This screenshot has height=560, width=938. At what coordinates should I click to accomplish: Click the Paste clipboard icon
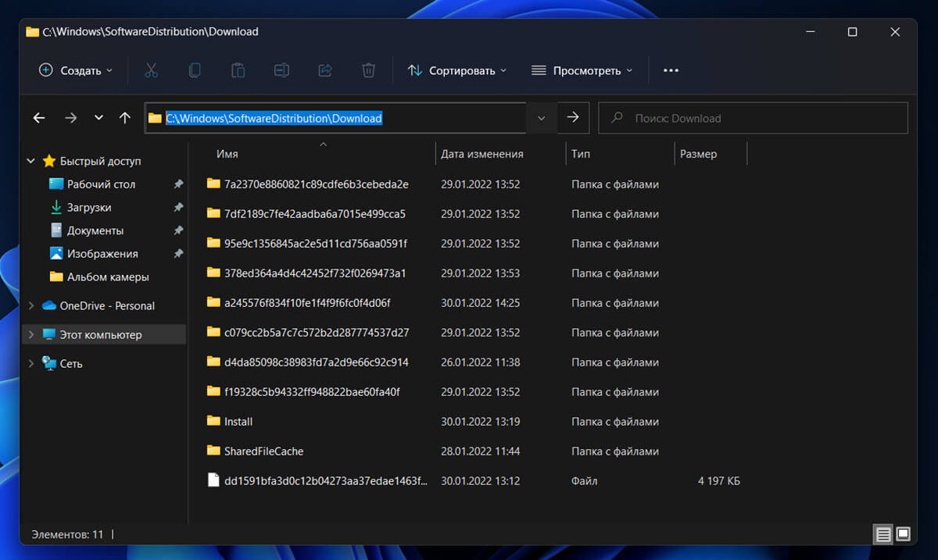pyautogui.click(x=238, y=70)
